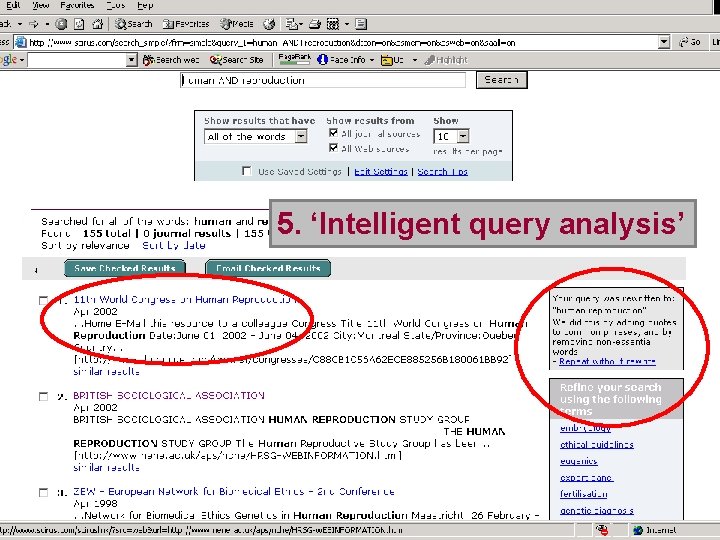Open the Tools menu
Screen dimensions: 720x540
115,5
